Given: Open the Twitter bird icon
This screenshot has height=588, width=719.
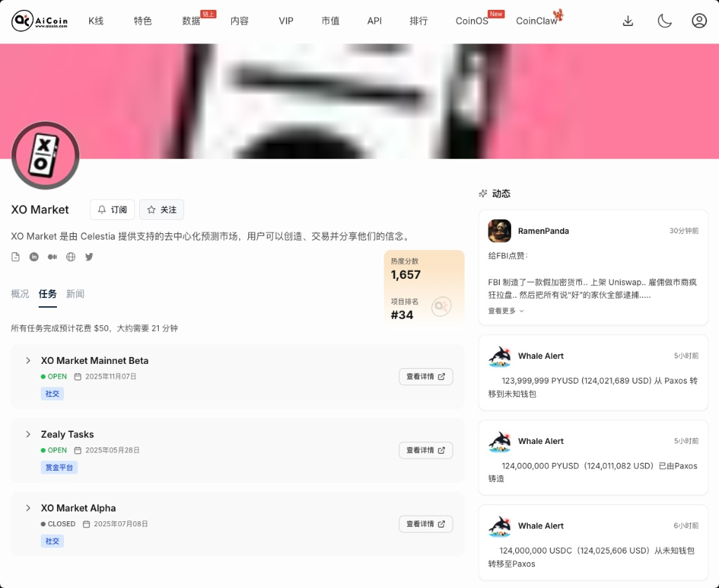Looking at the screenshot, I should pyautogui.click(x=89, y=256).
